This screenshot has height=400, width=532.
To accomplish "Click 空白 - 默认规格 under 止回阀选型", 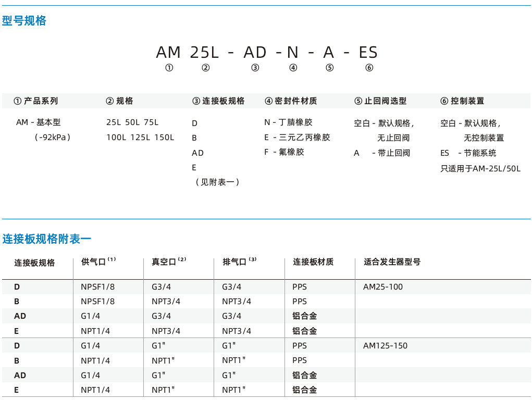I will pos(383,123).
